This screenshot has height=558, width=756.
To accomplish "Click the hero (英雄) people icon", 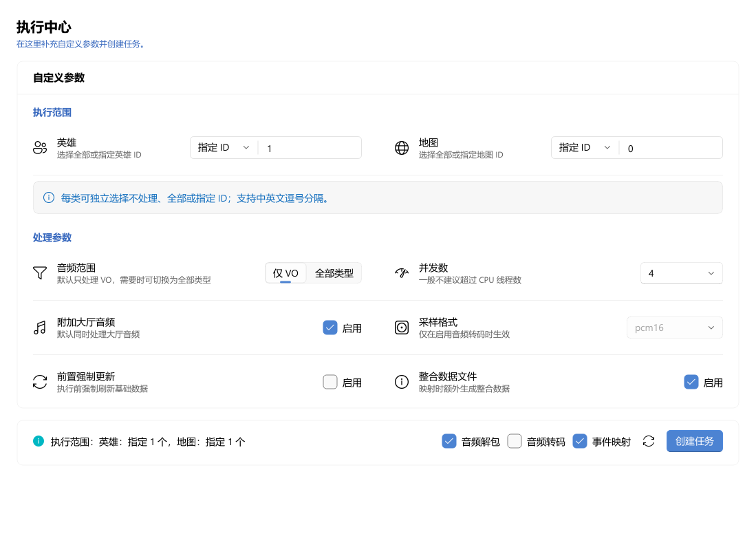I will 40,147.
